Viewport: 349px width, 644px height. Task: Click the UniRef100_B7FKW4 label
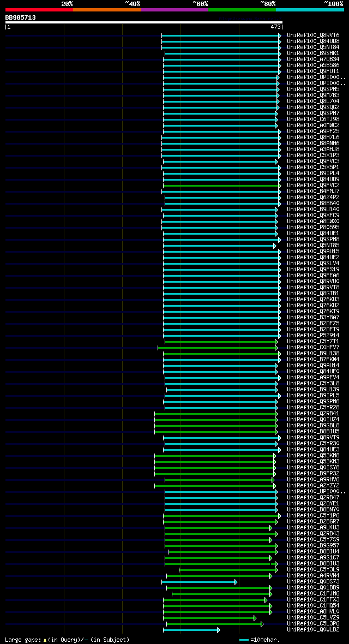tap(313, 360)
